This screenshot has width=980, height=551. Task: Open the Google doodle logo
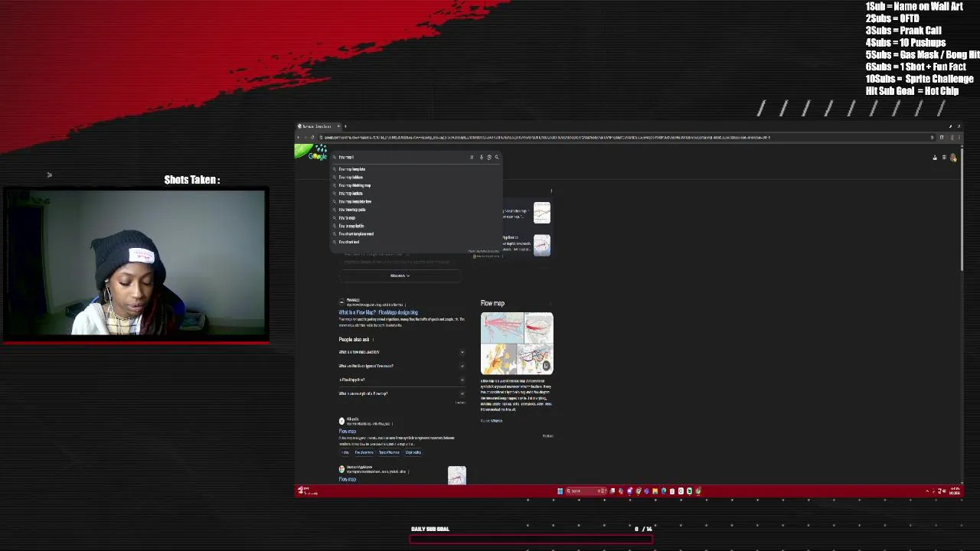point(312,152)
